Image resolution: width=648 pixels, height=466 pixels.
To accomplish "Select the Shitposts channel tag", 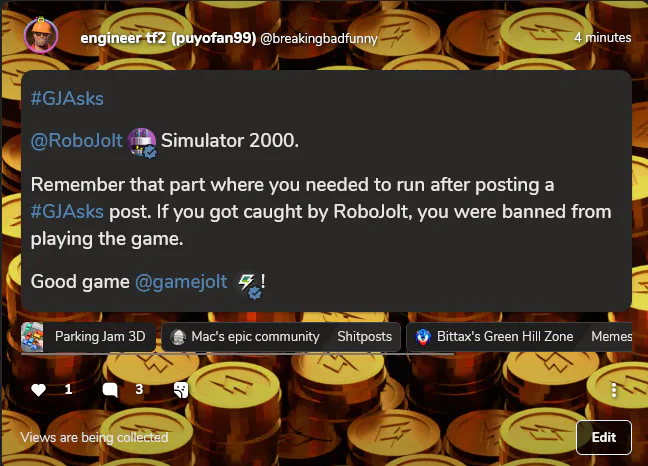I will (x=364, y=337).
